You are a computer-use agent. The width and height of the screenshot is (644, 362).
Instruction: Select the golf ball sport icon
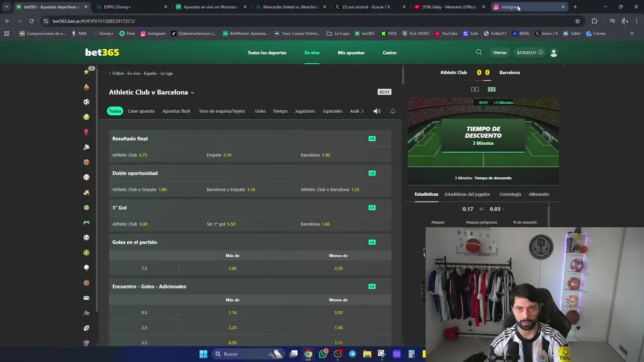click(87, 268)
